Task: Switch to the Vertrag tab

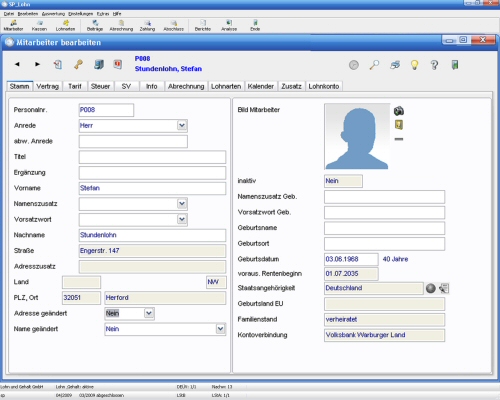Action: coord(47,86)
